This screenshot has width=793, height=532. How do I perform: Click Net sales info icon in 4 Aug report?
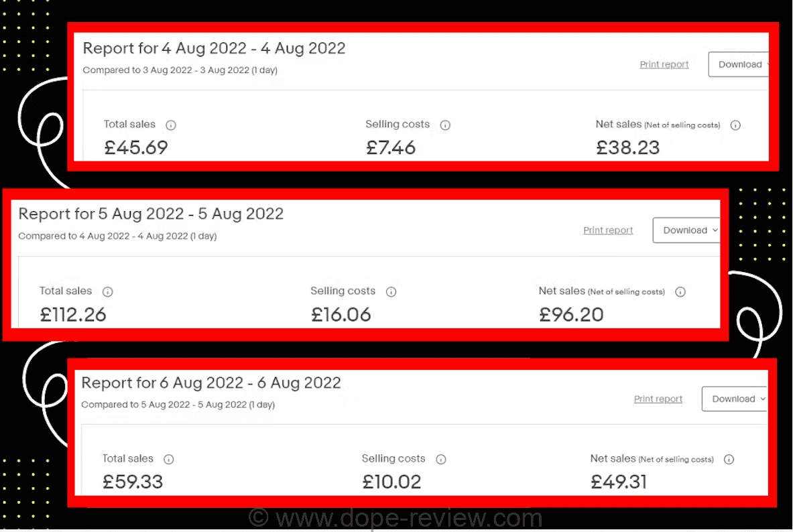pos(735,125)
